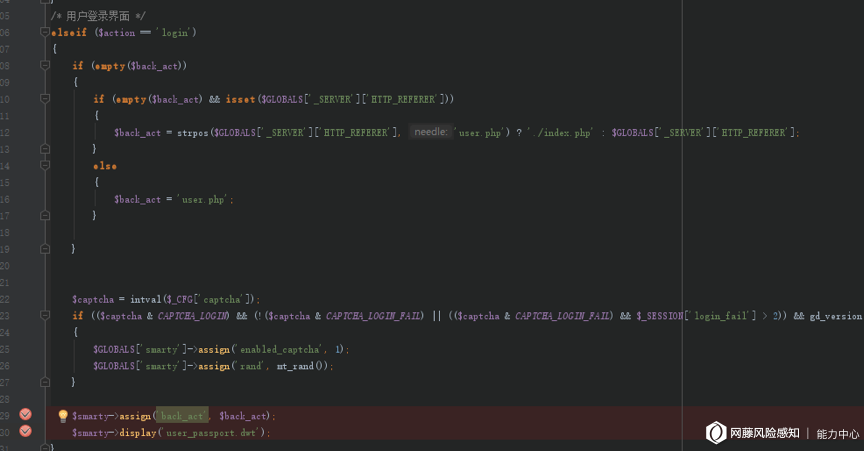Click the intval function call
864x451 pixels.
[145, 299]
